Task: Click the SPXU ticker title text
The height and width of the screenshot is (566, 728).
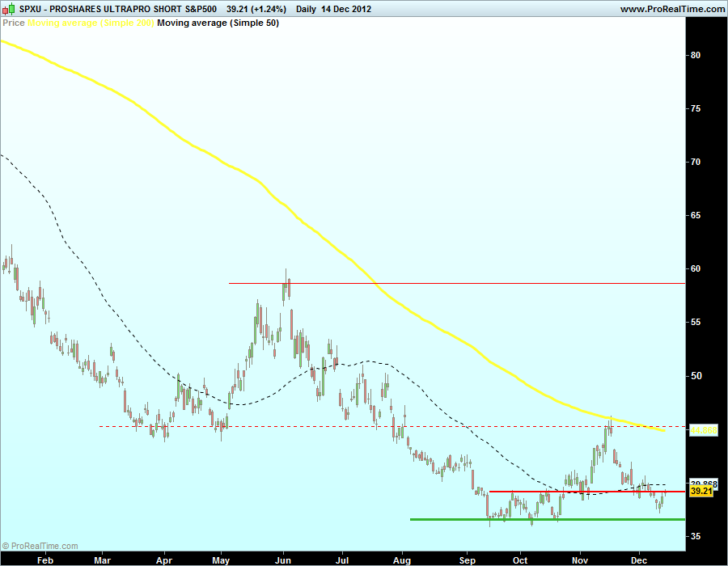Action: 118,9
